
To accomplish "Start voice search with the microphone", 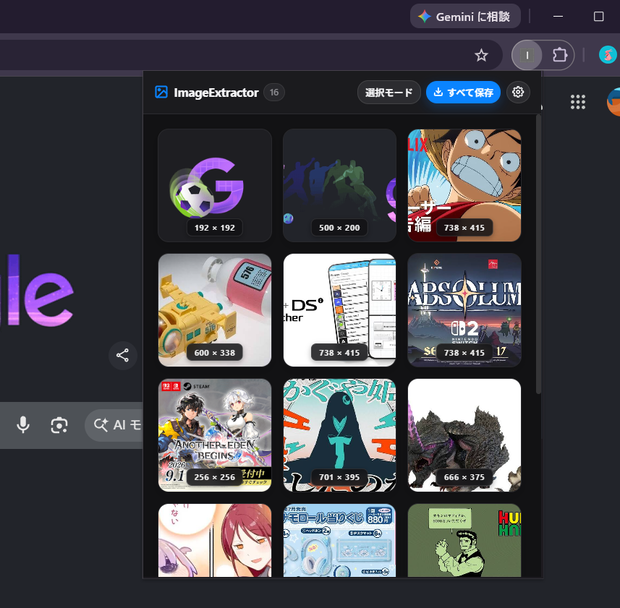I will click(23, 425).
